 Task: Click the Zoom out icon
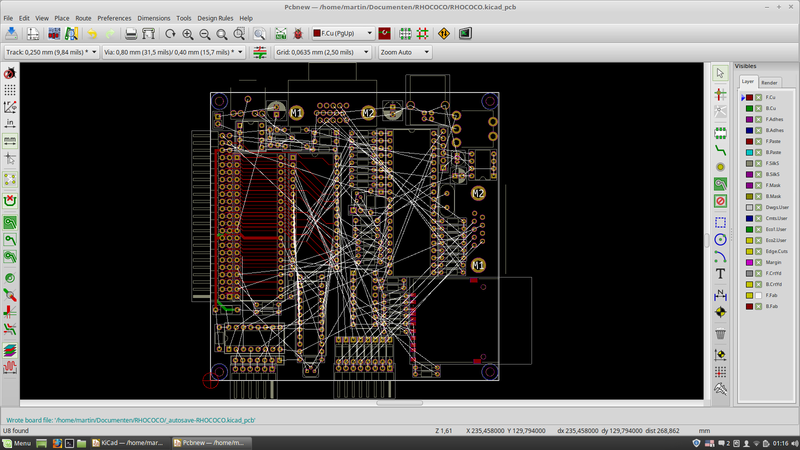click(x=205, y=34)
